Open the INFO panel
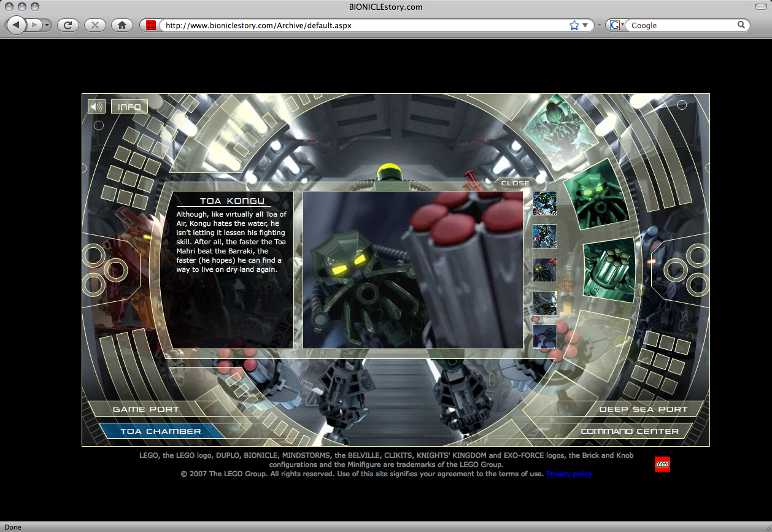The width and height of the screenshot is (772, 532). pyautogui.click(x=129, y=107)
